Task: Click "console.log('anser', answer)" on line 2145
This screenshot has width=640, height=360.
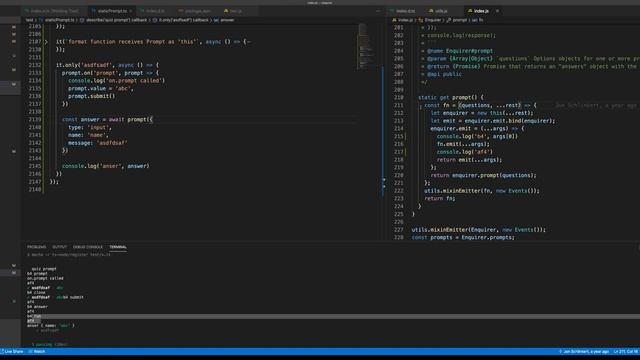Action: tap(105, 166)
